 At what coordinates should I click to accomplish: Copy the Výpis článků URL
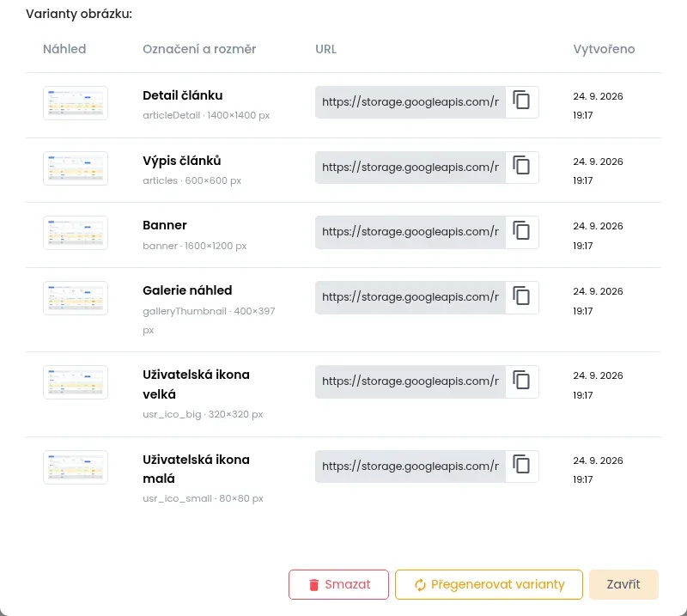pyautogui.click(x=522, y=168)
